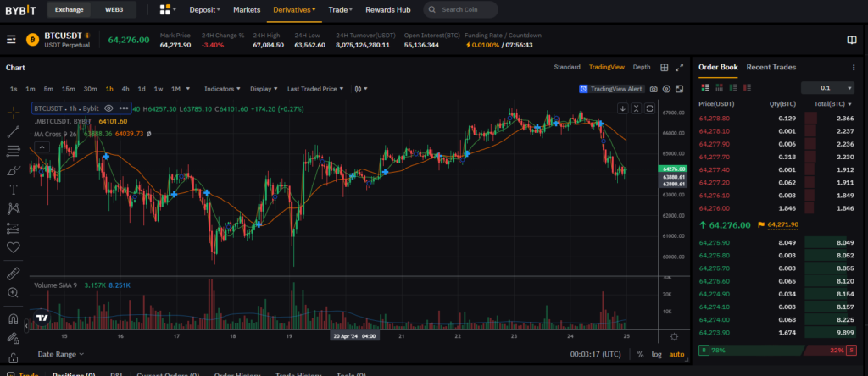The width and height of the screenshot is (868, 376).
Task: Toggle auto scale mode
Action: coord(676,355)
